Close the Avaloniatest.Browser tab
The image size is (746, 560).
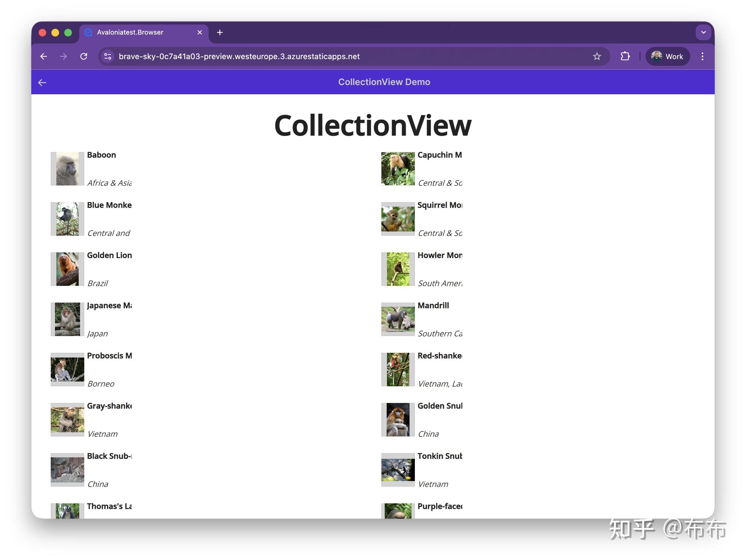(x=200, y=32)
